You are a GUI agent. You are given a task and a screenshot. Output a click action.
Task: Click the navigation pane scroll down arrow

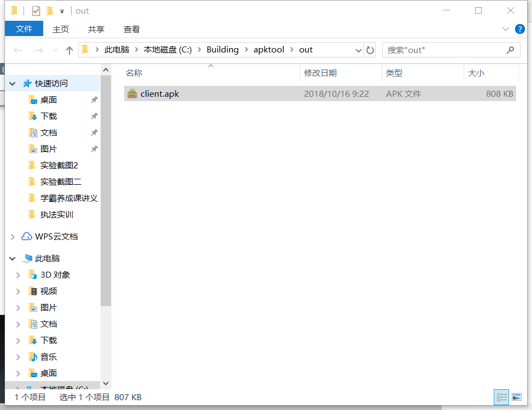(106, 383)
